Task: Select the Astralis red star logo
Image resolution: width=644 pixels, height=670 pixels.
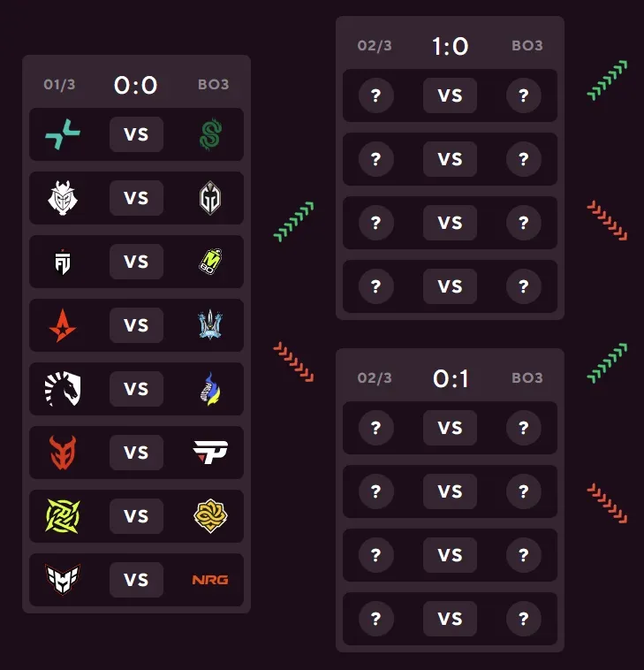Action: pyautogui.click(x=63, y=325)
